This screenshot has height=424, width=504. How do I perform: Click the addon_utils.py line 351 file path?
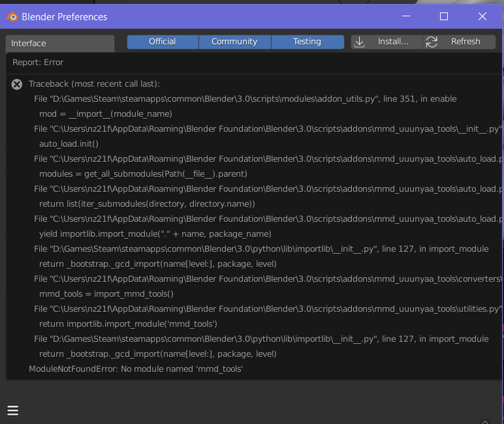pyautogui.click(x=245, y=99)
